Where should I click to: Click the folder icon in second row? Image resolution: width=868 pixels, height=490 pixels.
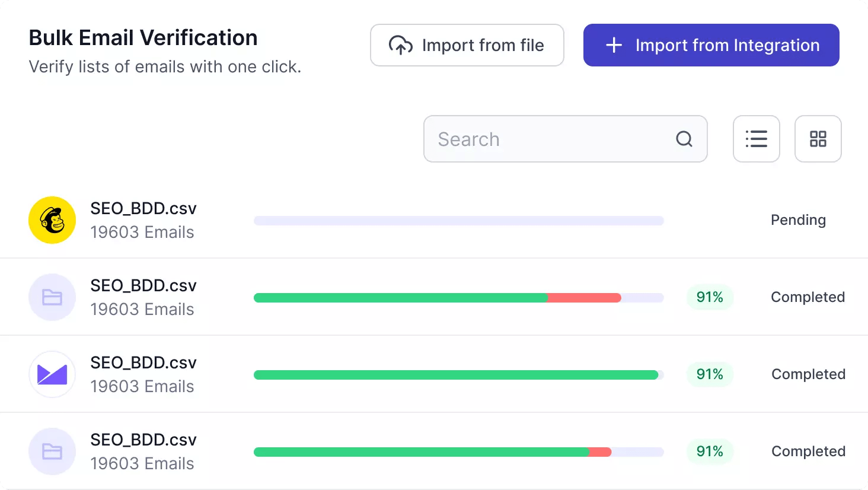coord(52,297)
